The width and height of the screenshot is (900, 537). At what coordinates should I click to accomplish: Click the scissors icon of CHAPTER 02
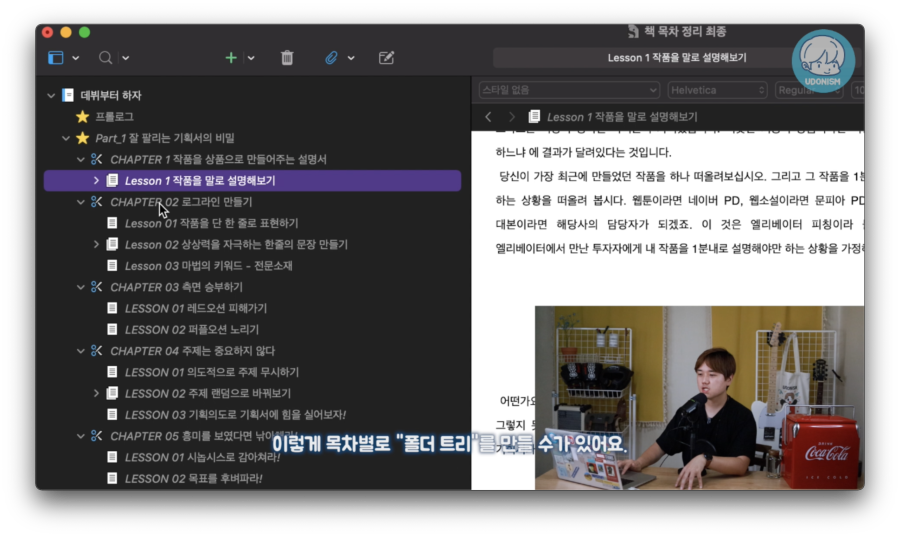(96, 202)
